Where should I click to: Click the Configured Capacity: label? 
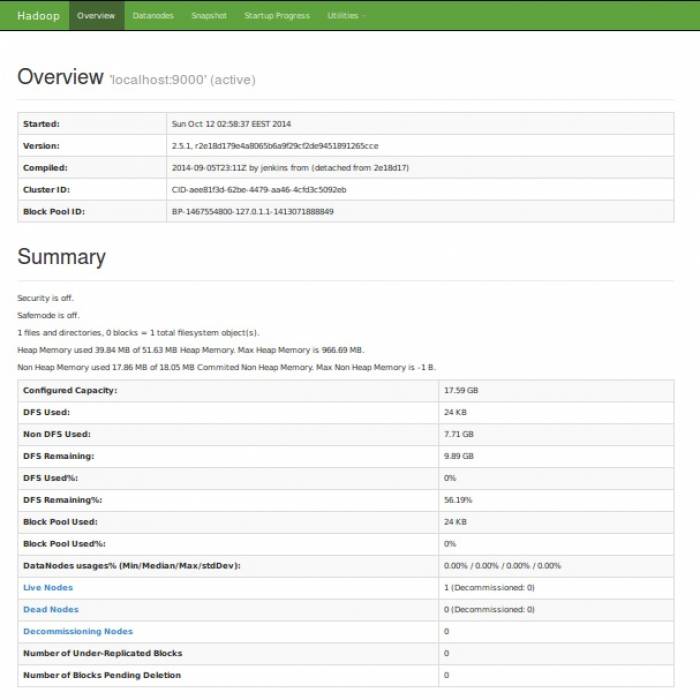coord(70,390)
